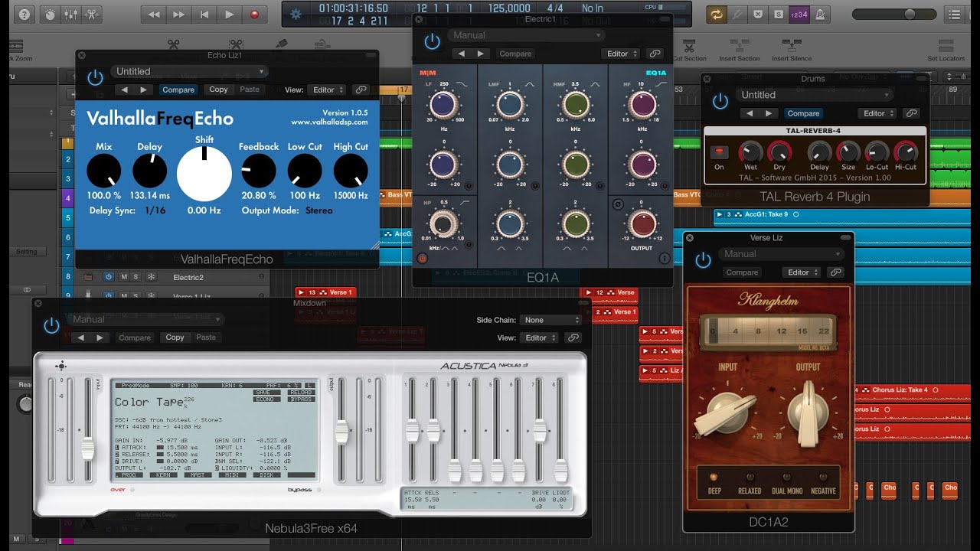Image resolution: width=980 pixels, height=551 pixels.
Task: Toggle the yellow Cycle mode button
Action: point(717,14)
